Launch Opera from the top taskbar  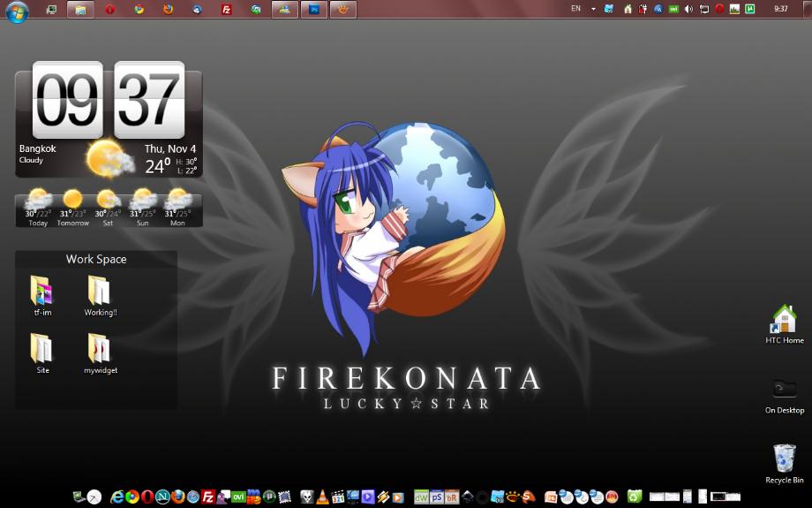pyautogui.click(x=109, y=10)
